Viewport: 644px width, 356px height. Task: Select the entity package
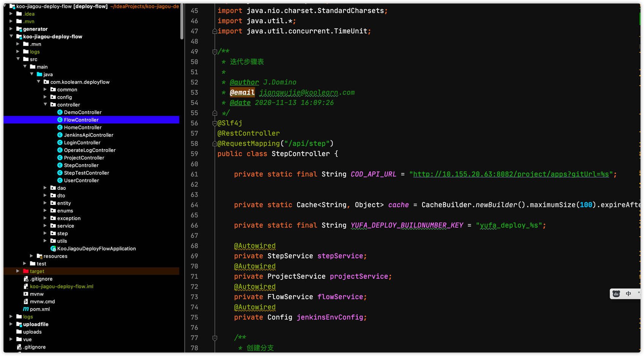tap(64, 203)
